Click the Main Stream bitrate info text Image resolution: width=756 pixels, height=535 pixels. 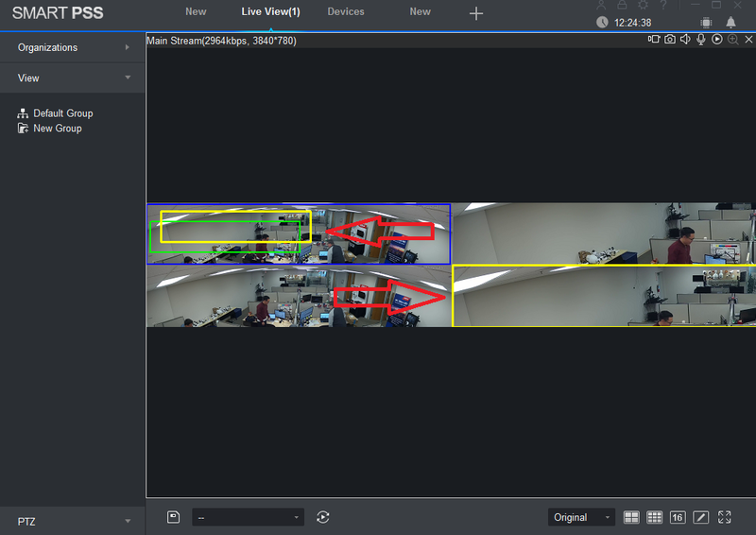[x=221, y=41]
